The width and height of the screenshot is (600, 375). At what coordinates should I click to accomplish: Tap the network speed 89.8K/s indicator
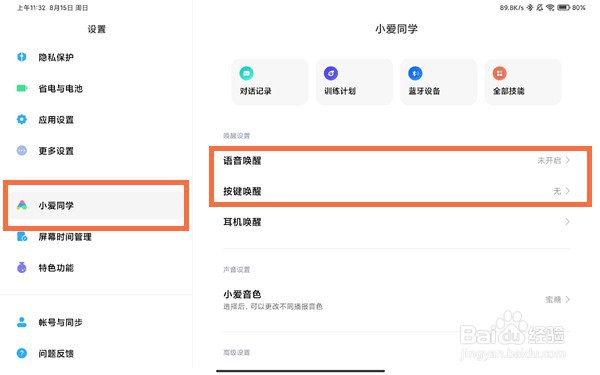(x=512, y=7)
